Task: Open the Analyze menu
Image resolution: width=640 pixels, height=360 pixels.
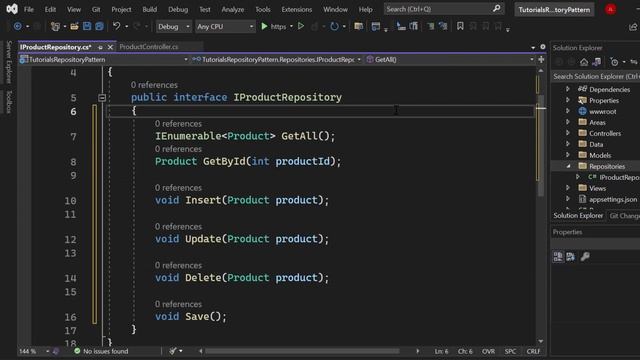Action: point(233,9)
